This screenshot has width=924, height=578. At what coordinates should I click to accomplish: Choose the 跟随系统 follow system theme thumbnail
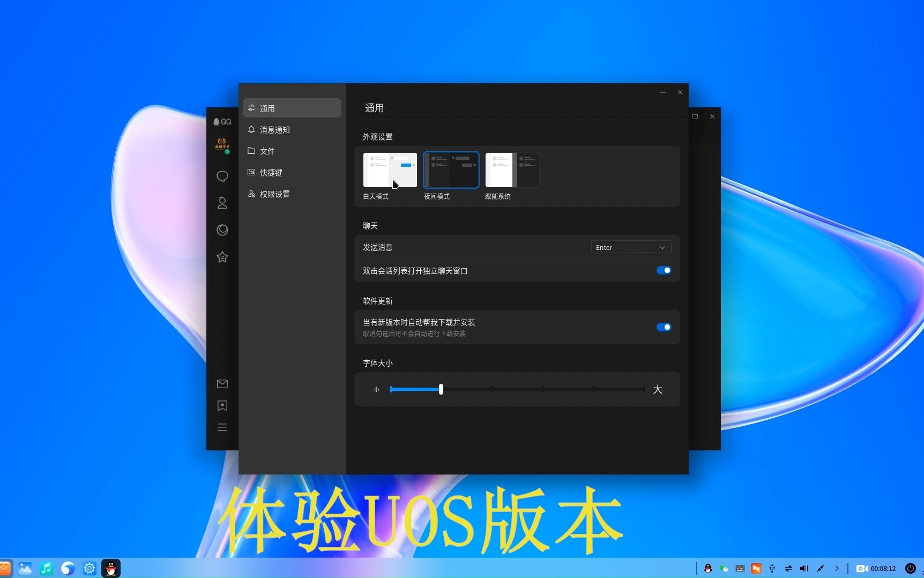512,170
